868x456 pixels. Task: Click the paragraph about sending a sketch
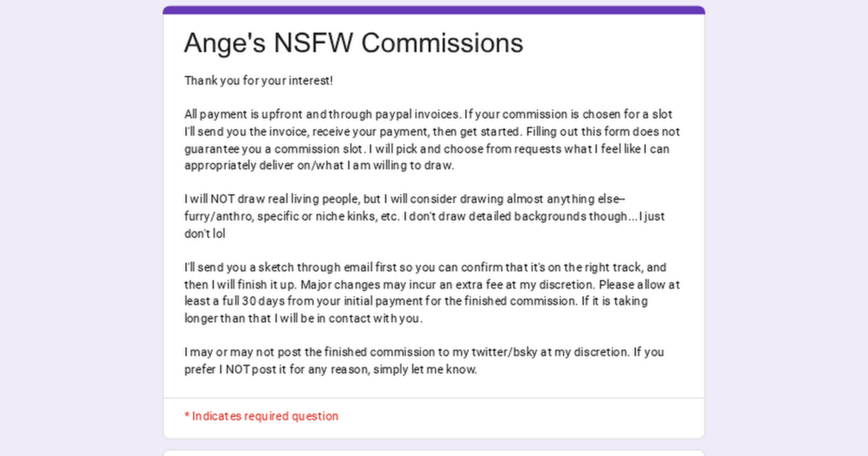coord(432,293)
